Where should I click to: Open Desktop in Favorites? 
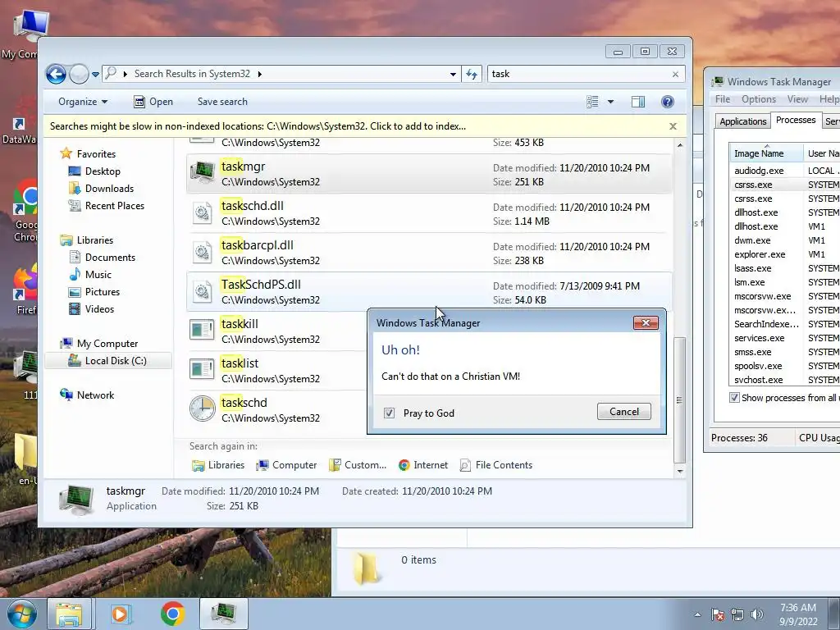pos(94,171)
